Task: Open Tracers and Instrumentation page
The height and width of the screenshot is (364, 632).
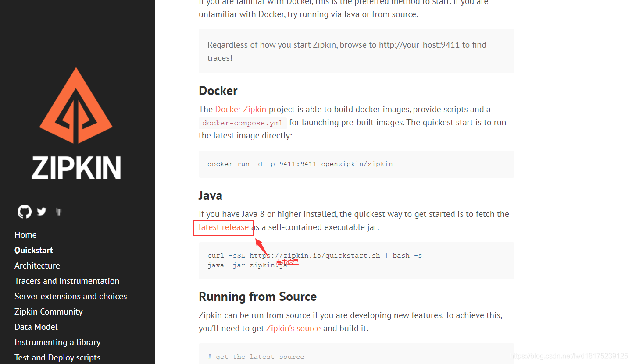Action: tap(67, 281)
